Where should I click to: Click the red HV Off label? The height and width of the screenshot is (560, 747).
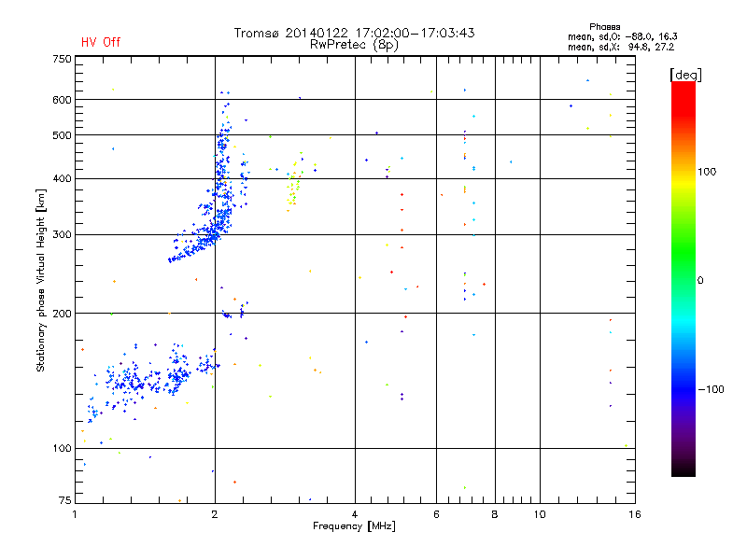[x=101, y=42]
